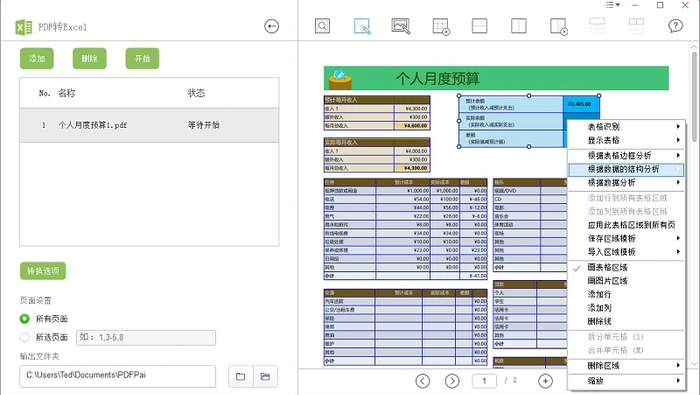This screenshot has width=700, height=395.
Task: Click the 状态 column header
Action: tap(196, 93)
